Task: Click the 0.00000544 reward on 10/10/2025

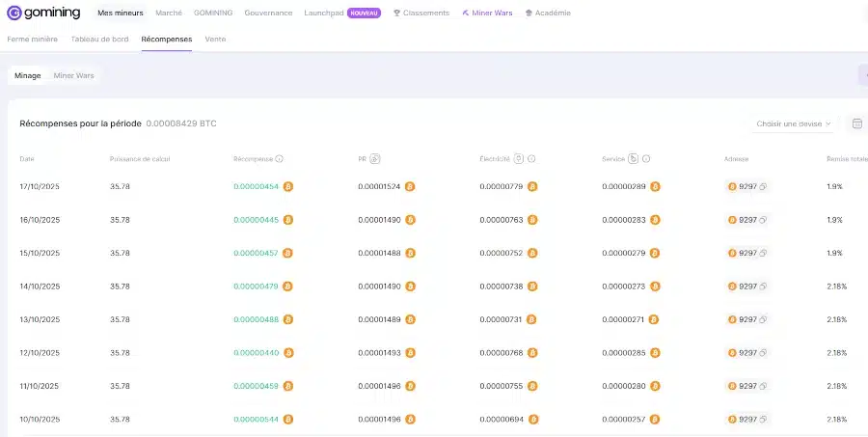Action: pos(256,420)
